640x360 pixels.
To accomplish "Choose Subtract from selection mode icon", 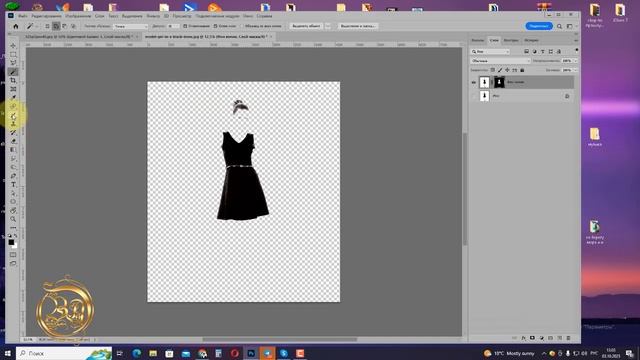I will point(64,26).
